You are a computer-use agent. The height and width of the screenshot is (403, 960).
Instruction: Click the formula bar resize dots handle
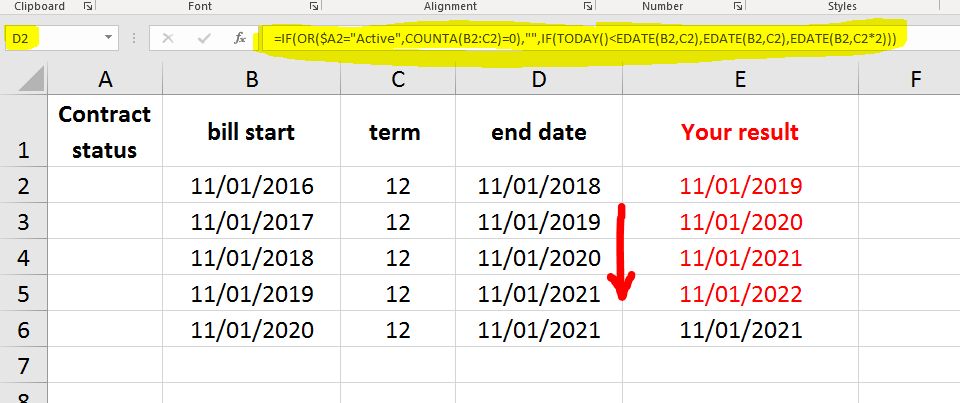pos(135,39)
